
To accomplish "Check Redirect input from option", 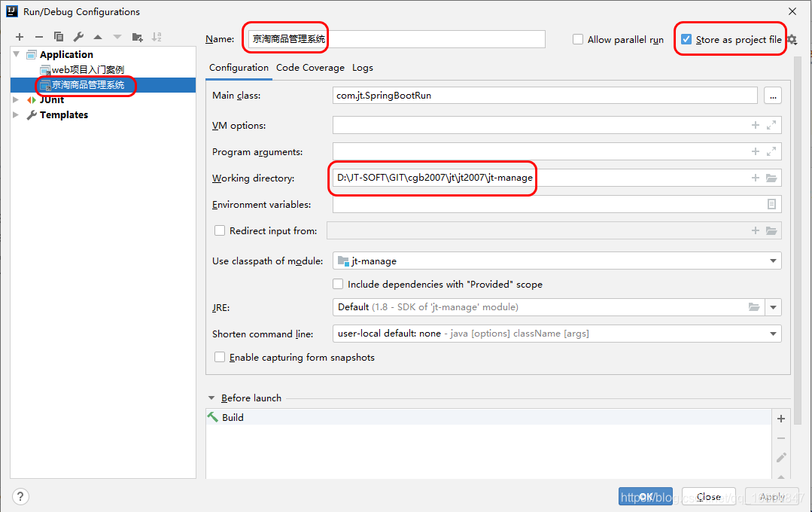I will click(x=220, y=230).
